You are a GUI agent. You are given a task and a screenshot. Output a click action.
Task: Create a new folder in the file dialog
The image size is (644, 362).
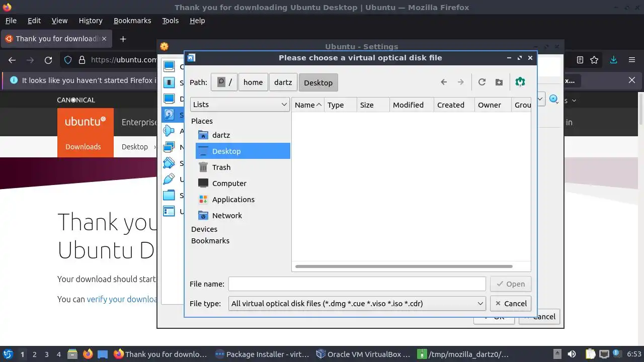[x=499, y=82]
